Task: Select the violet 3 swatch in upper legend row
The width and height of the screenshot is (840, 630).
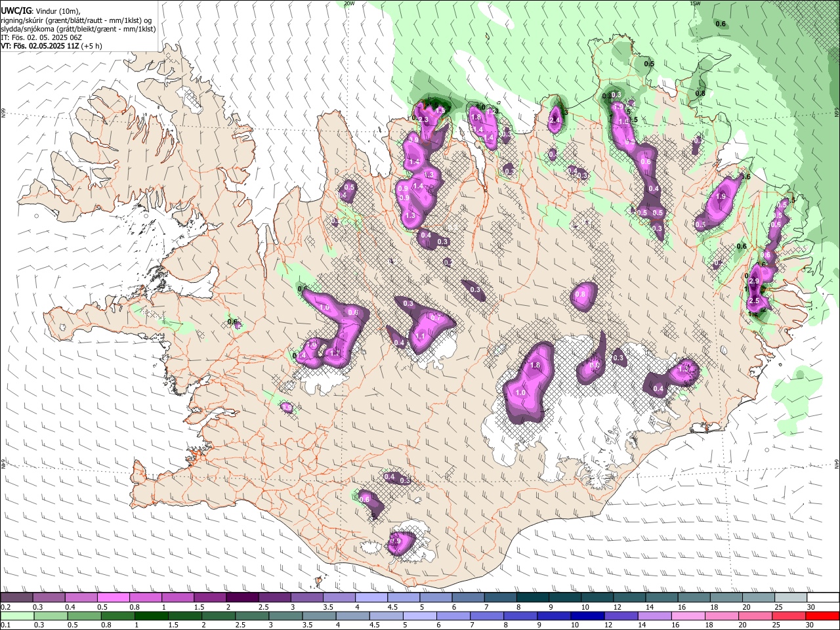Action: click(306, 598)
